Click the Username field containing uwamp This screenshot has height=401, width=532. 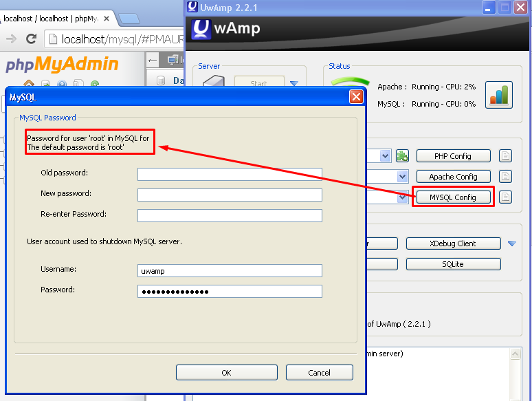coord(230,270)
